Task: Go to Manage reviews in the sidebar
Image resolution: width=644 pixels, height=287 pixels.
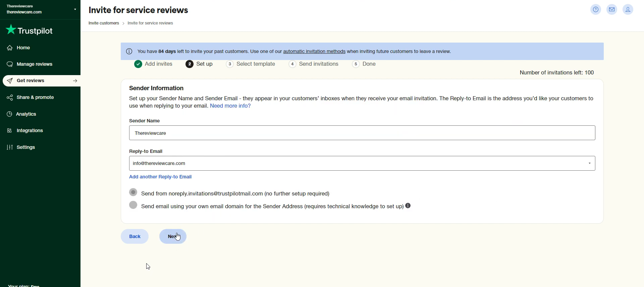Action: [x=35, y=64]
